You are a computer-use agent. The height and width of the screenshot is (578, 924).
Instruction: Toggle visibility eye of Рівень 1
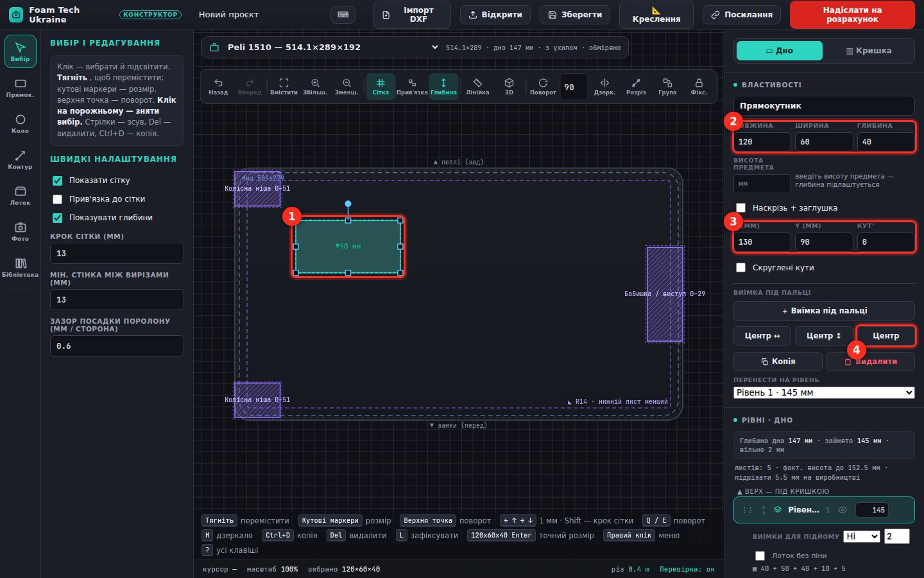[x=843, y=510]
